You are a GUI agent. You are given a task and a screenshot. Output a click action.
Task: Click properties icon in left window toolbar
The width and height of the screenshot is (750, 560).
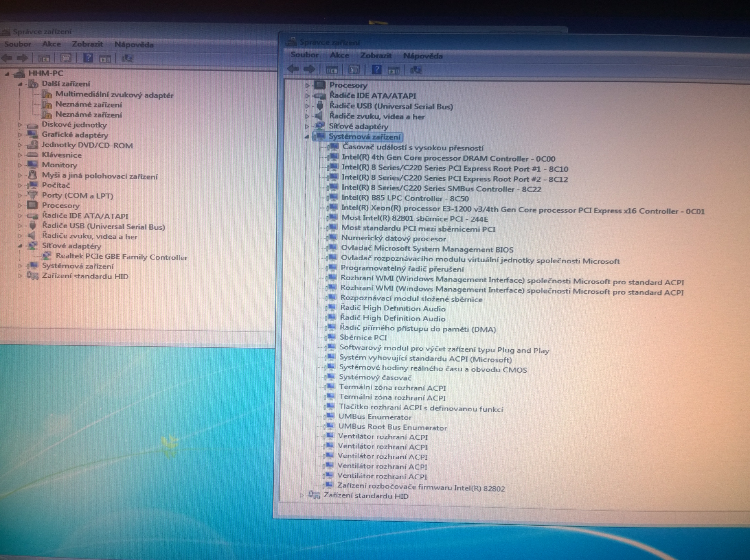(x=65, y=58)
